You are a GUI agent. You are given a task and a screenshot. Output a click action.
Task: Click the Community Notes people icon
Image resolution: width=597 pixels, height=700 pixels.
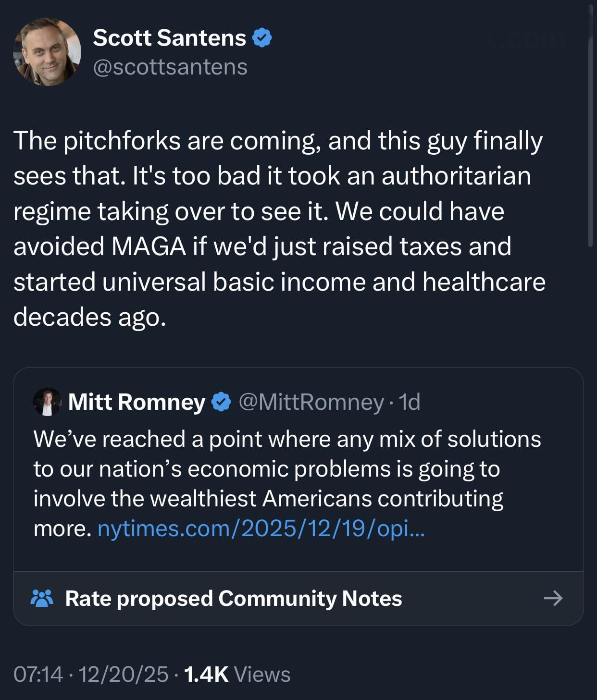[42, 598]
